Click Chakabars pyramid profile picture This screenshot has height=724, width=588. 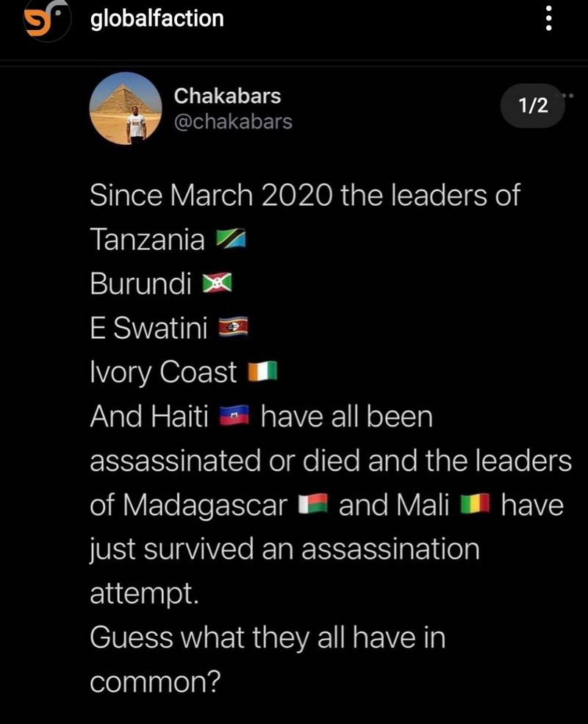(x=125, y=109)
